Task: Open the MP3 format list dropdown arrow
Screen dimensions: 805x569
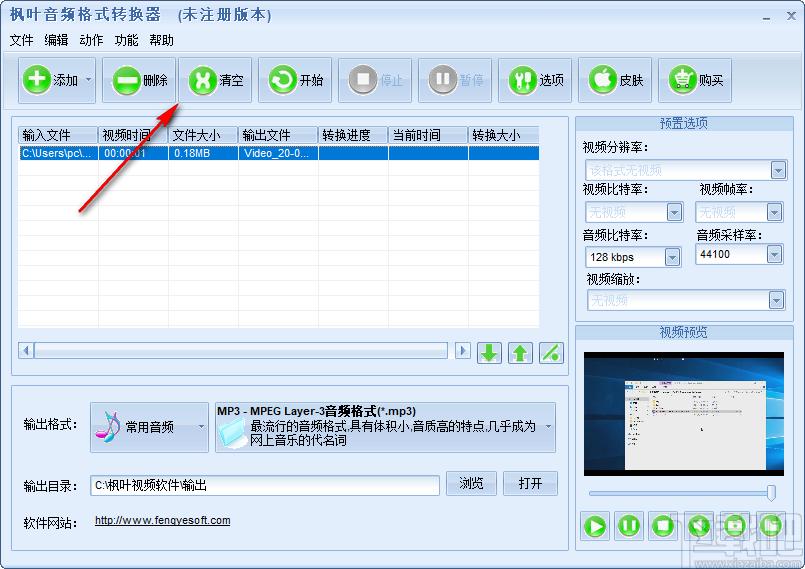Action: (x=548, y=427)
